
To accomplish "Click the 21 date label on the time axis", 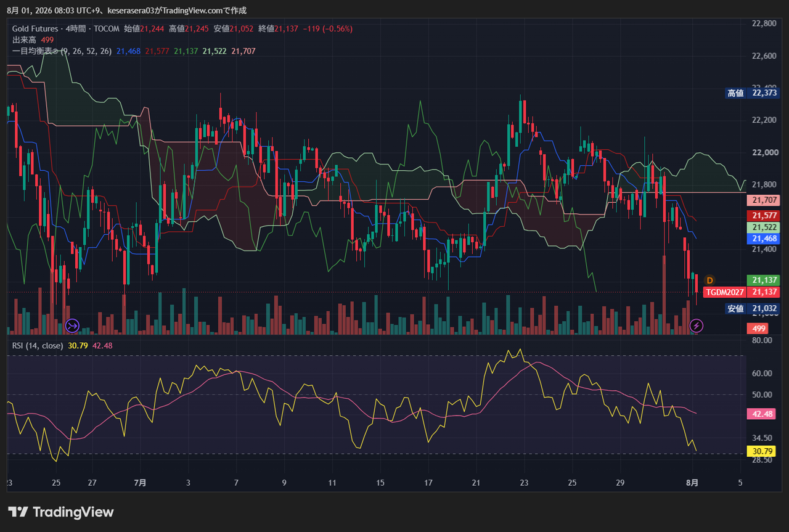I will [476, 483].
